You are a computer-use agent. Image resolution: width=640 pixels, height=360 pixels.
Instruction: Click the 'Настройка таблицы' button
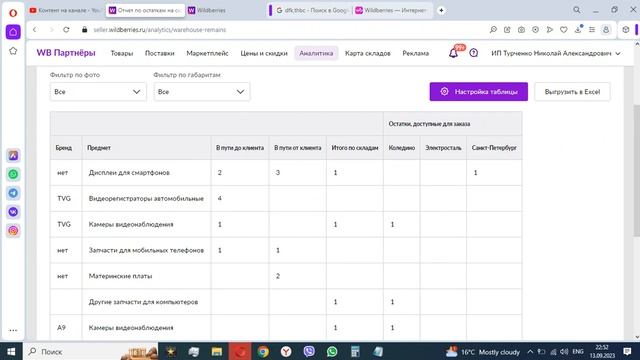(x=478, y=92)
